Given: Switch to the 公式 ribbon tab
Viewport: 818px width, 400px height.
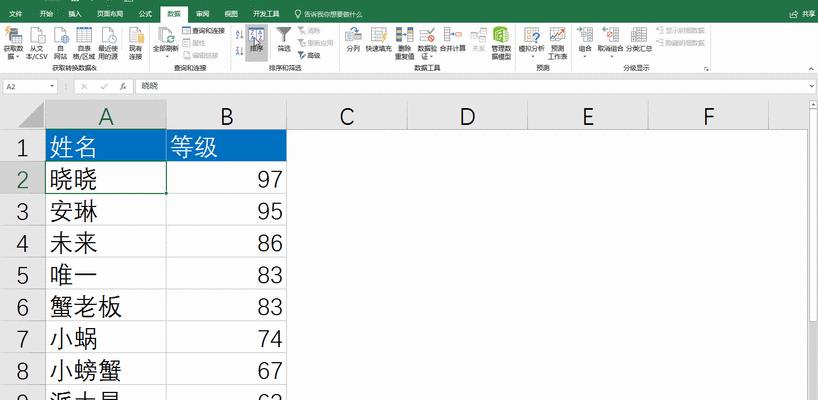Looking at the screenshot, I should click(x=145, y=14).
